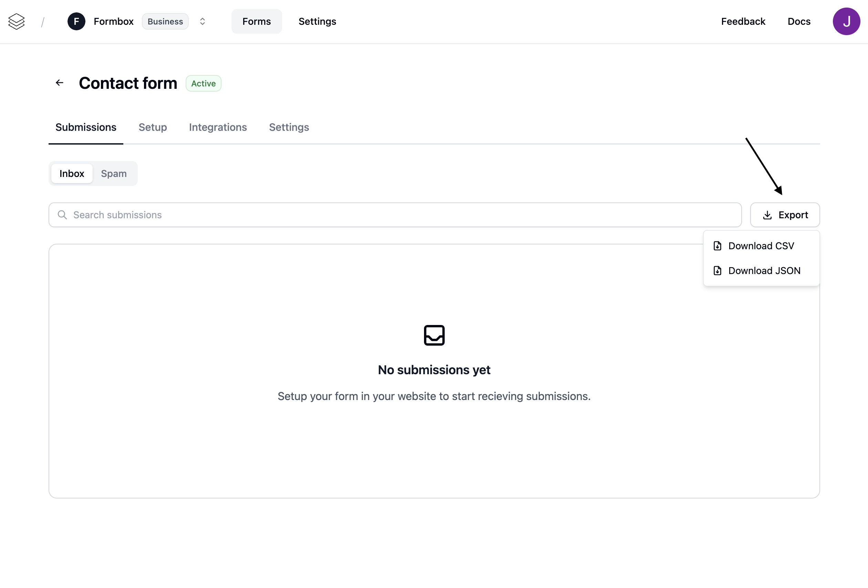Expand the workspace switcher chevrons
Screen dimensions: 868x588
pyautogui.click(x=203, y=22)
